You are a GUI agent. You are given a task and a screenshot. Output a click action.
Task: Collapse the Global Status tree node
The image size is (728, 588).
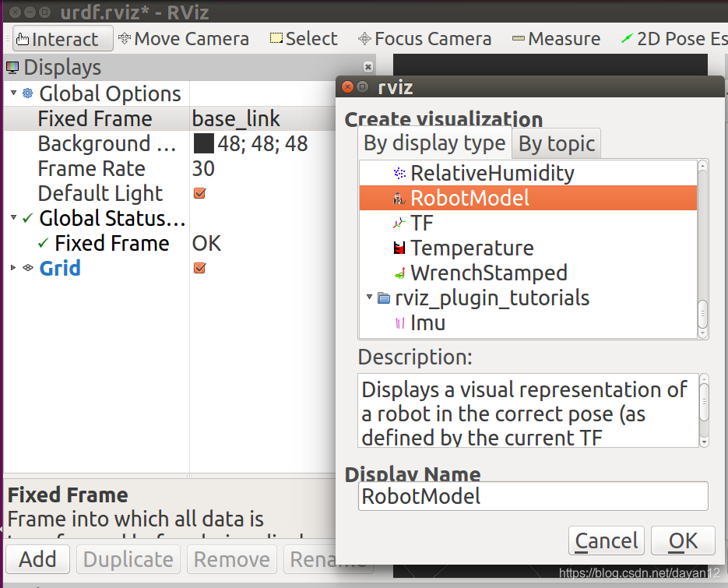13,217
